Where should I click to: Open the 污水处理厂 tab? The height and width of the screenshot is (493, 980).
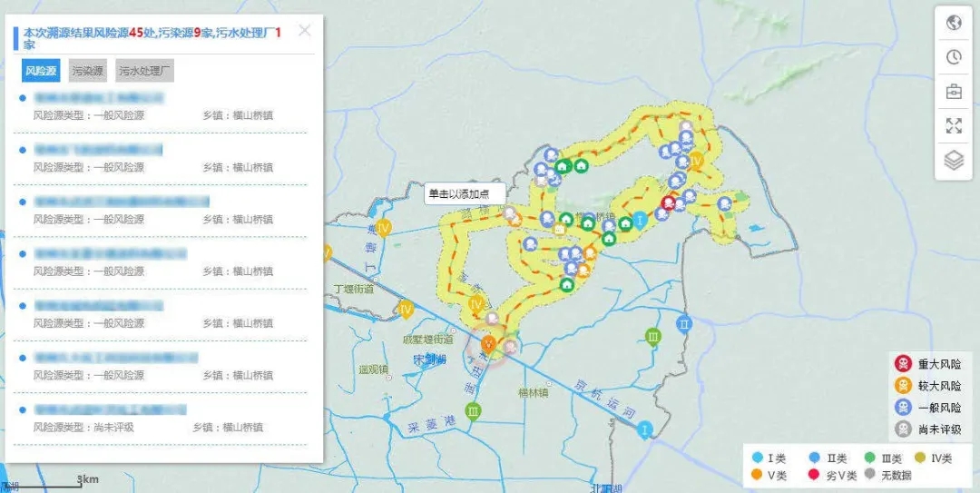click(x=144, y=71)
